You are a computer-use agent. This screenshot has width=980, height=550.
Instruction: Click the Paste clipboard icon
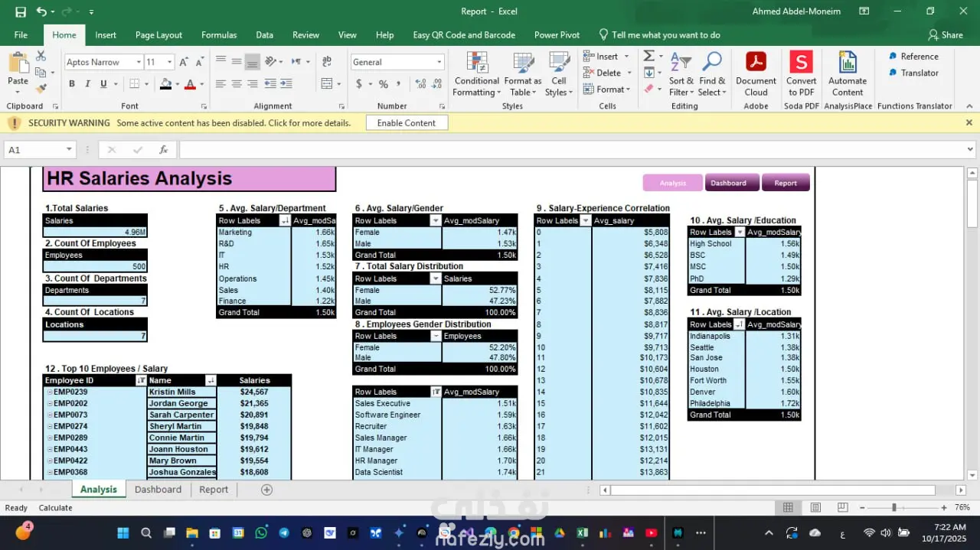tap(18, 64)
